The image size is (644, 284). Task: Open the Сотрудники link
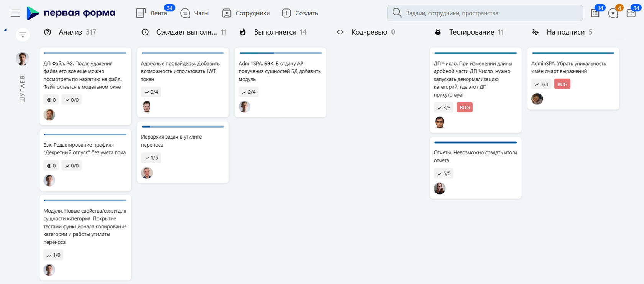point(246,13)
